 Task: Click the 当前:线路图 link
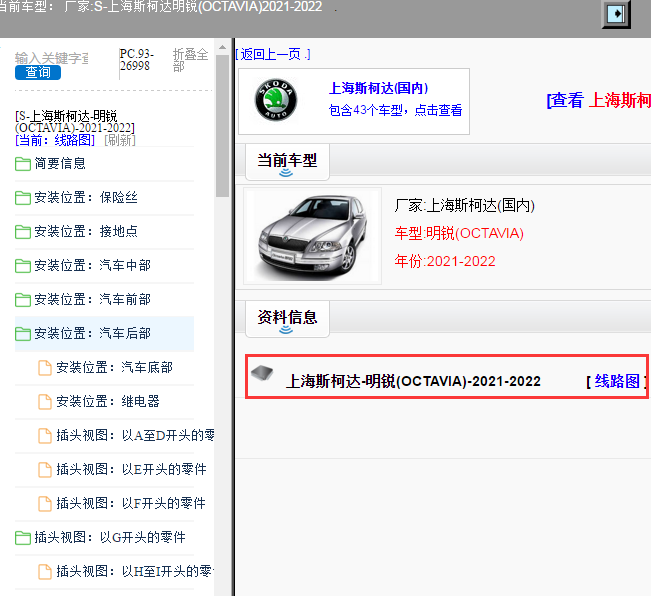point(55,140)
